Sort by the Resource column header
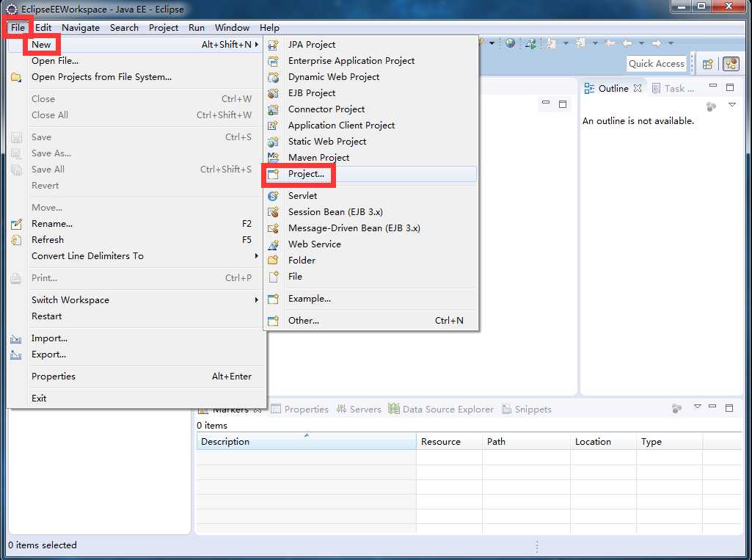This screenshot has height=560, width=752. pyautogui.click(x=450, y=442)
